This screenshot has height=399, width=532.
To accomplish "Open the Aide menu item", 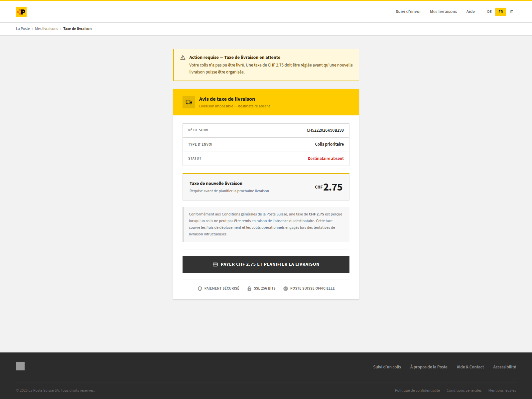I will (x=470, y=12).
